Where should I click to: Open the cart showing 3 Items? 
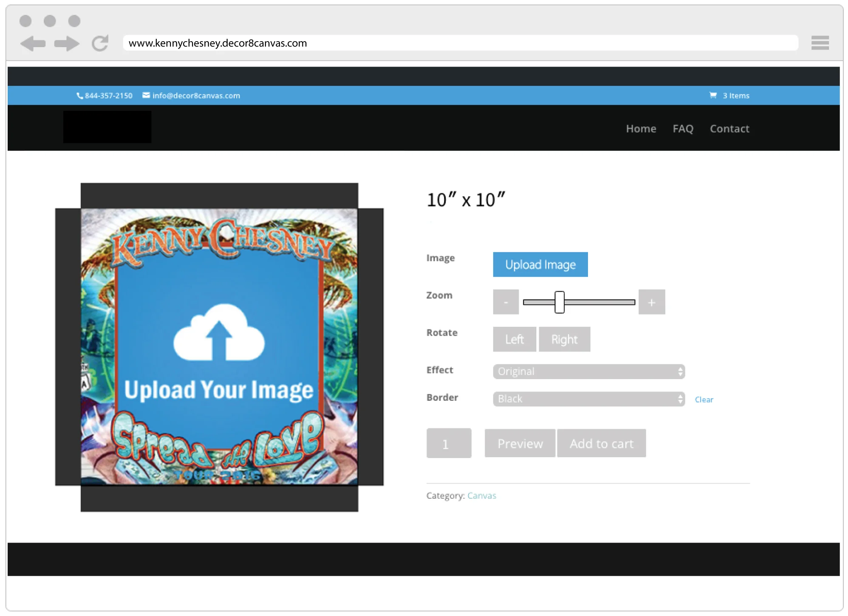[x=729, y=96]
